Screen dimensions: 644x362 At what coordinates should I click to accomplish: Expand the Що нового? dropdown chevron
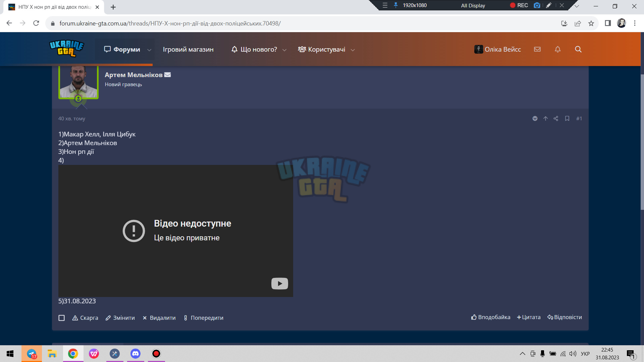[x=284, y=50]
